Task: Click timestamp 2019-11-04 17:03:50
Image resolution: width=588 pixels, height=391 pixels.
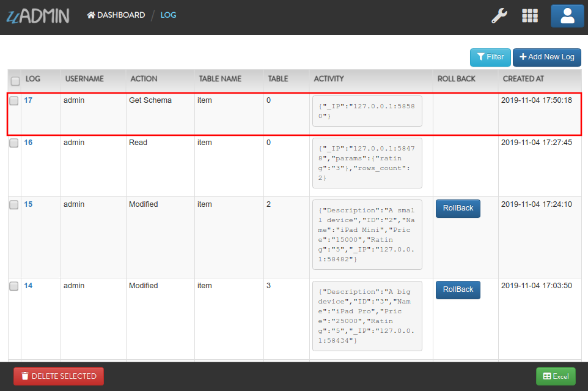Action: [536, 286]
